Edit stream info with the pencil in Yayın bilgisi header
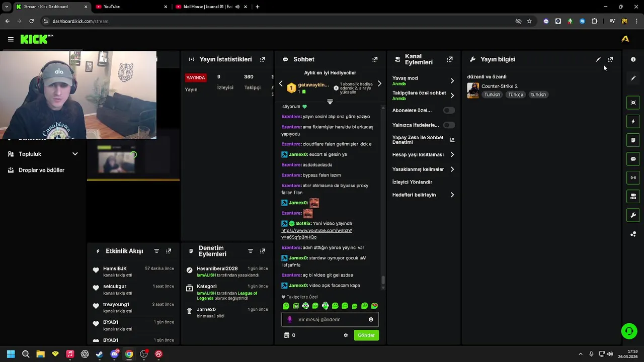The width and height of the screenshot is (644, 362). tap(598, 59)
